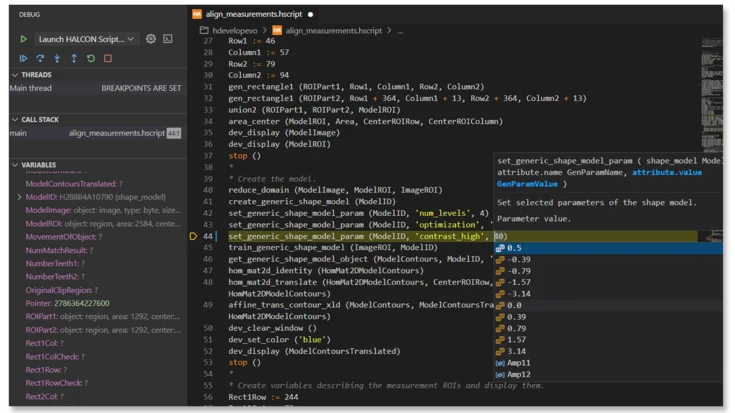Open launch configuration gear settings
This screenshot has height=413, width=735.
click(151, 39)
